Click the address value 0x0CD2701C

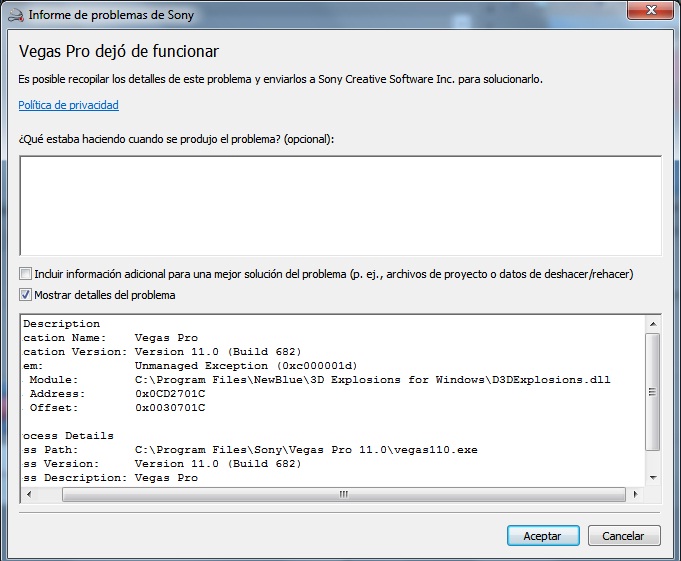point(170,394)
